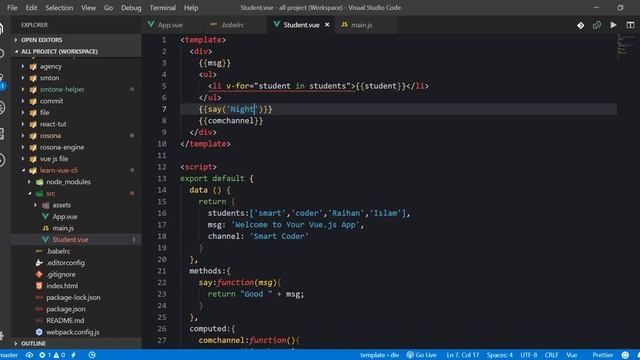Change indentation via Spaces: 4
Image resolution: width=640 pixels, height=360 pixels.
(500, 355)
